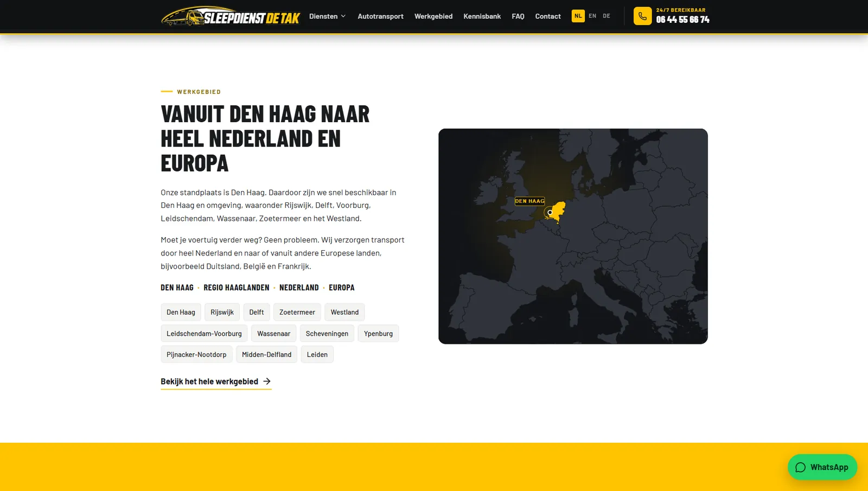This screenshot has height=491, width=868.
Task: Open WhatsApp chat button
Action: 822,467
